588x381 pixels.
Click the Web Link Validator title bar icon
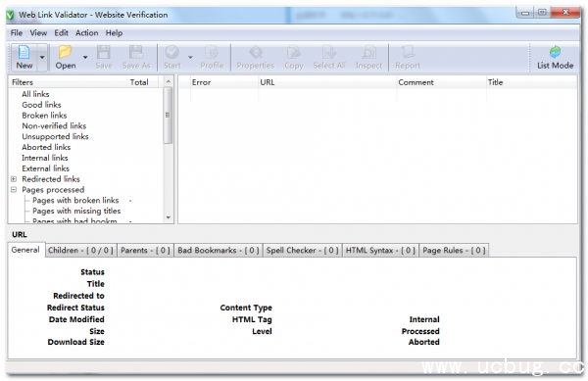coord(11,15)
